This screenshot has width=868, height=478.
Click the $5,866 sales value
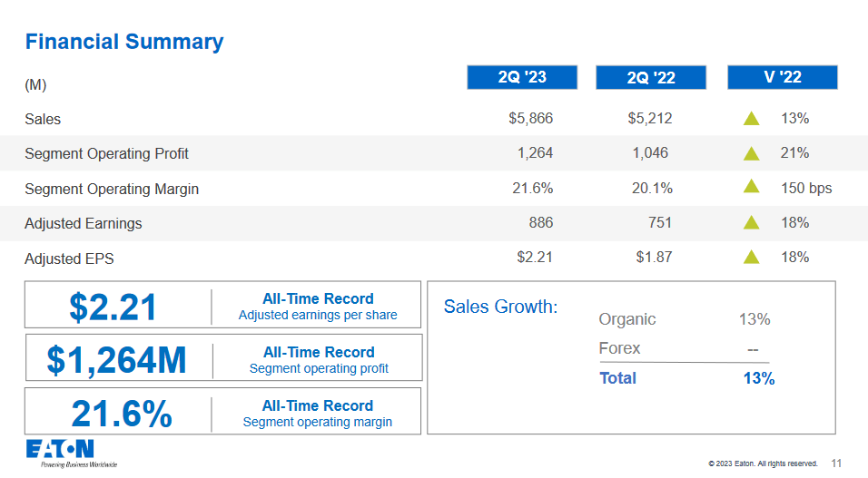coord(530,119)
